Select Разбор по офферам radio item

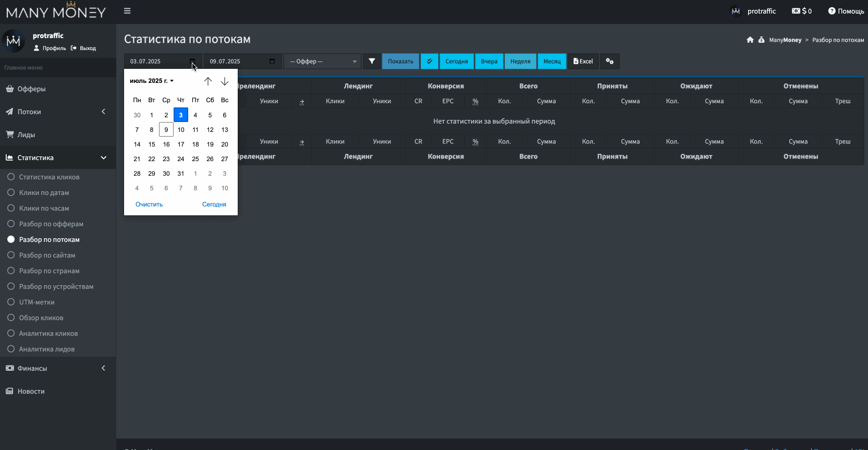click(x=58, y=224)
